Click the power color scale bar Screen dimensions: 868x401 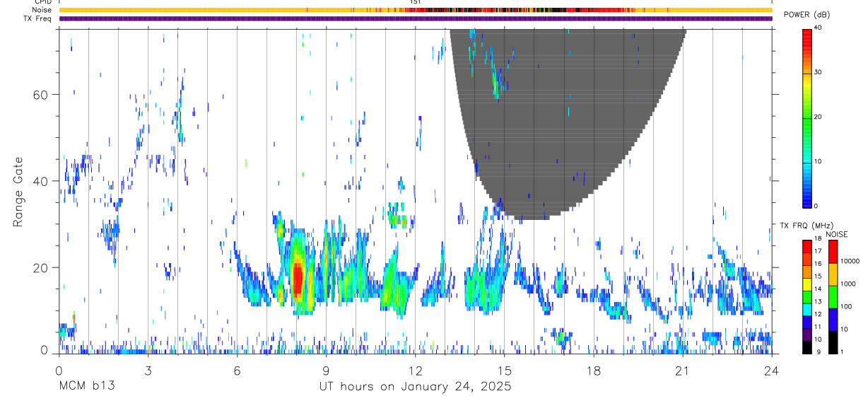coord(807,117)
